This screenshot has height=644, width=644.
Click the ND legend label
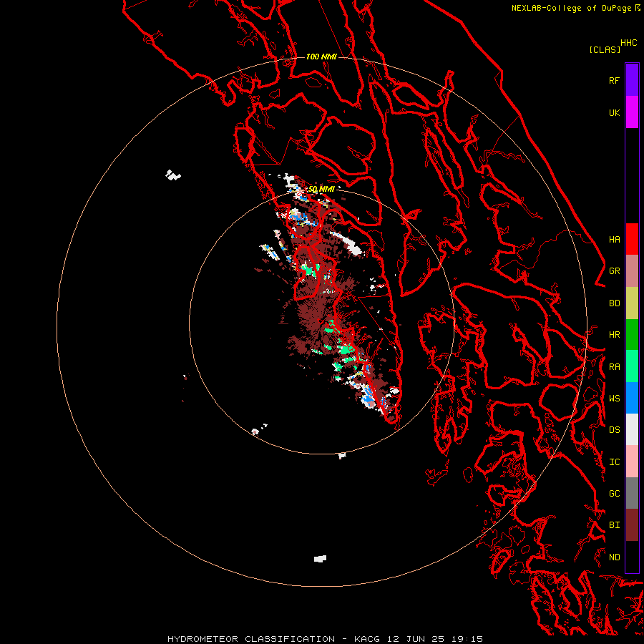(614, 557)
